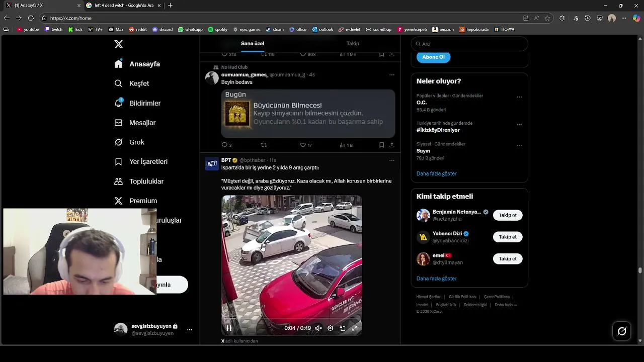Like the oumuamua_games_ post with 17 likes

(x=306, y=145)
